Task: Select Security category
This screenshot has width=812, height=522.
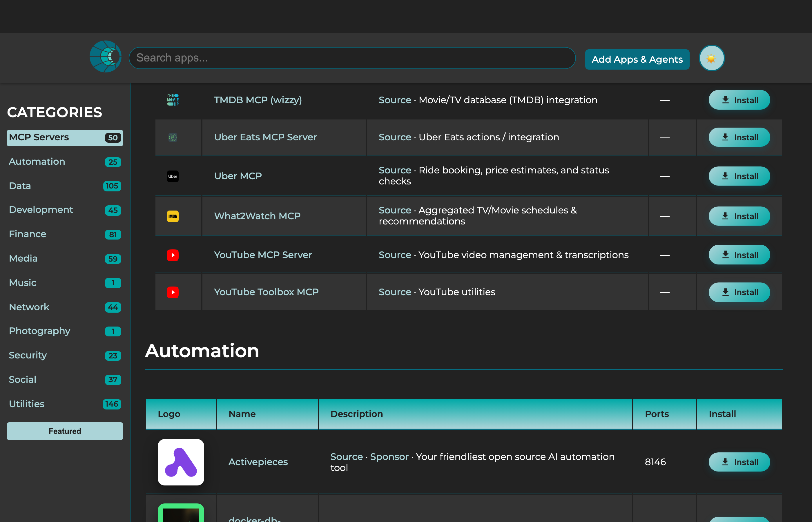Action: click(65, 355)
